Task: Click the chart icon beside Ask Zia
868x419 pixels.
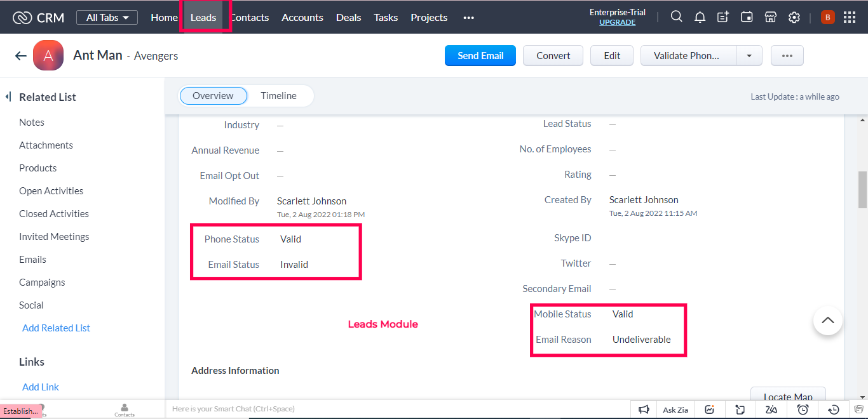Action: point(710,409)
